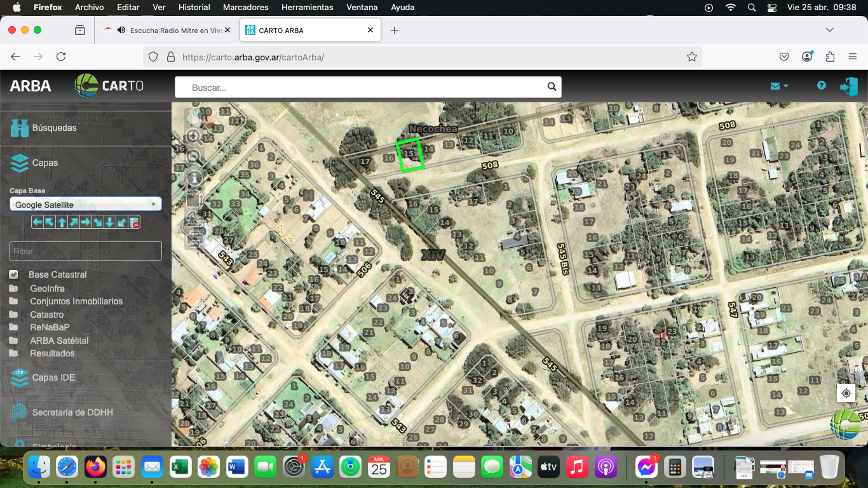This screenshot has height=488, width=868.
Task: Close the Radio Mitre tab
Action: pos(227,30)
